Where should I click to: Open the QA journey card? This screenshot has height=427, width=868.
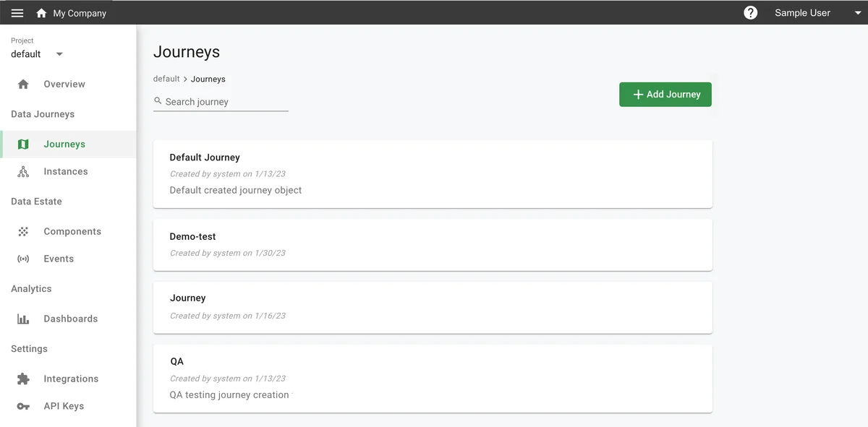pyautogui.click(x=433, y=378)
